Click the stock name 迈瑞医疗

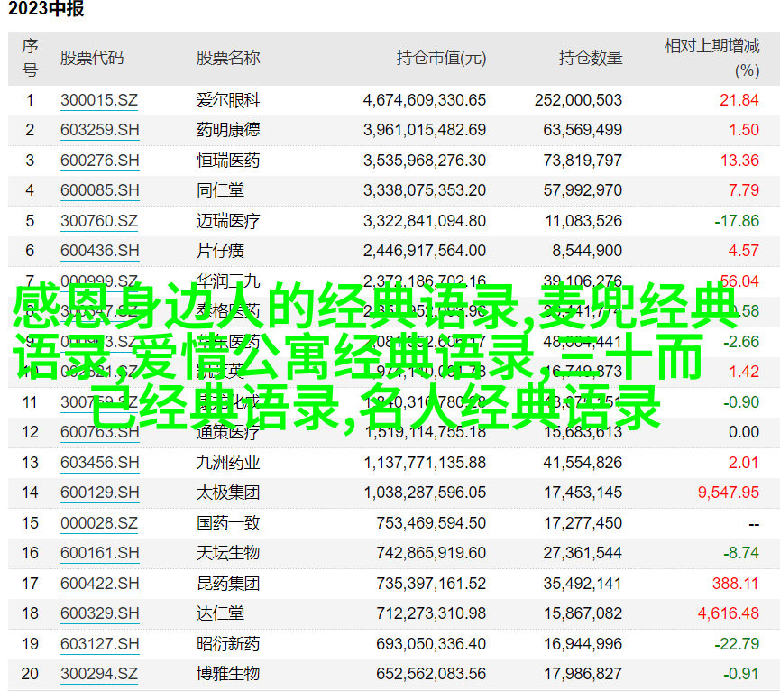click(x=228, y=220)
